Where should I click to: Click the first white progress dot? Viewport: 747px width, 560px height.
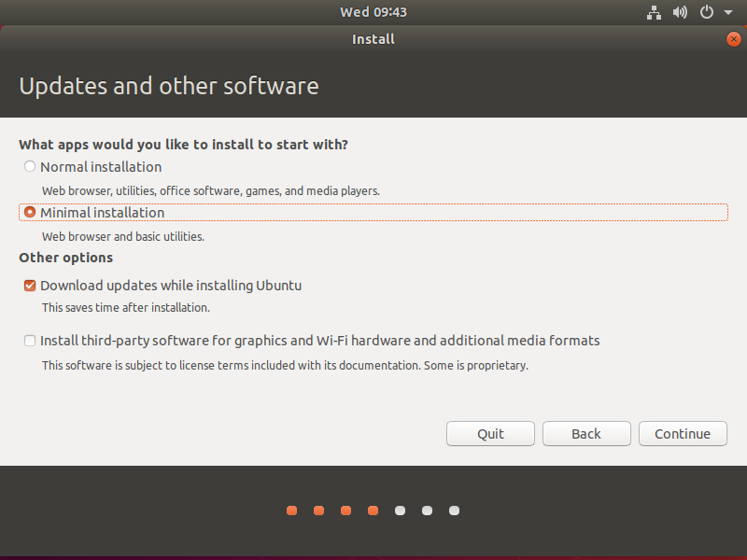pos(401,511)
